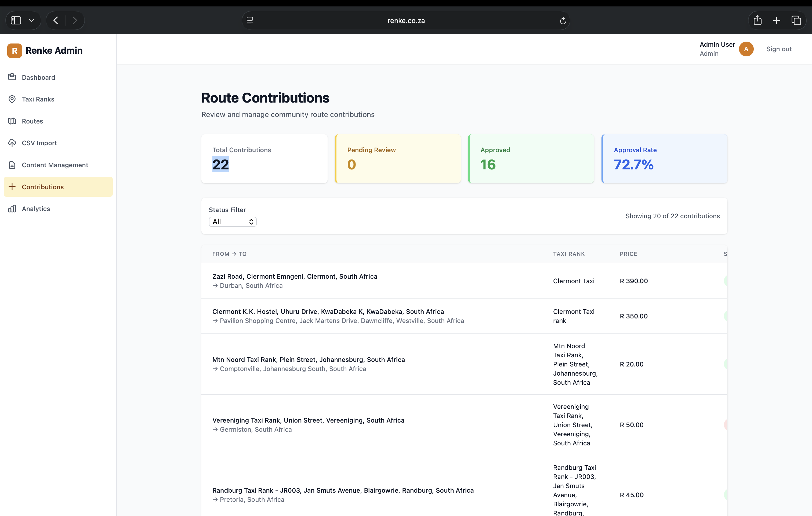Click the Taxi Ranks pin icon
812x516 pixels.
(x=12, y=99)
